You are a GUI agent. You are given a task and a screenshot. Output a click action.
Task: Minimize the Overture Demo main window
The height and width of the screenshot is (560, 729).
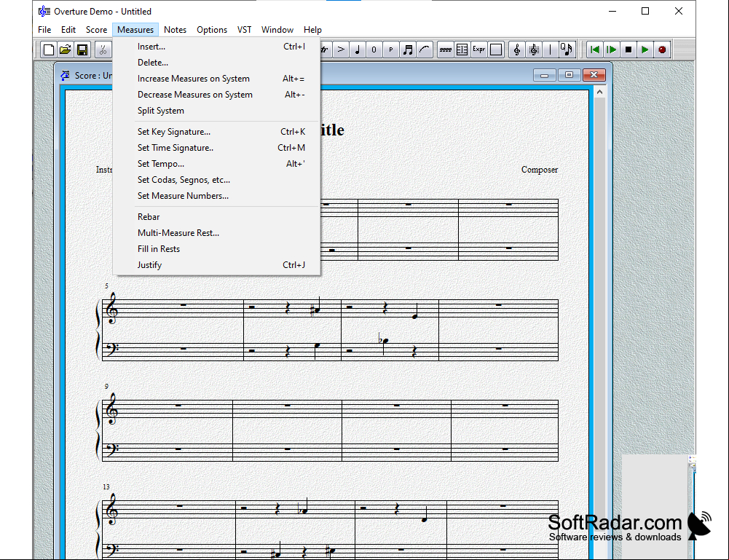pyautogui.click(x=612, y=11)
